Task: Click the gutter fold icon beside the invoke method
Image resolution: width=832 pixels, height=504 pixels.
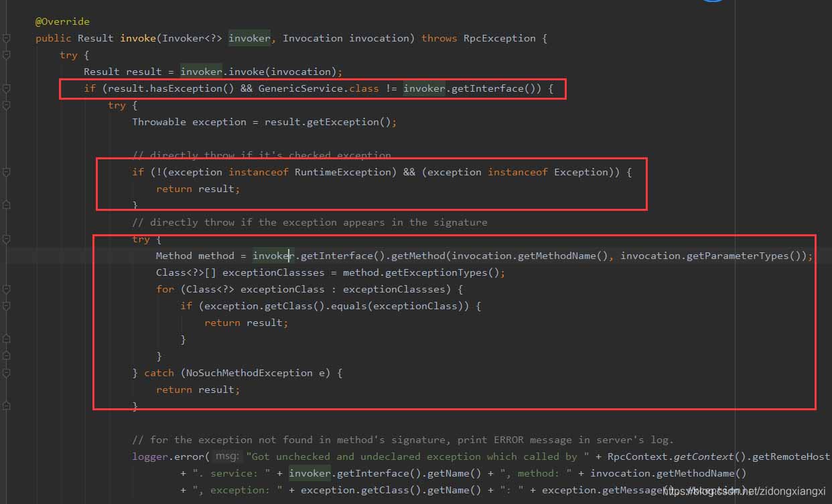Action: click(x=7, y=38)
